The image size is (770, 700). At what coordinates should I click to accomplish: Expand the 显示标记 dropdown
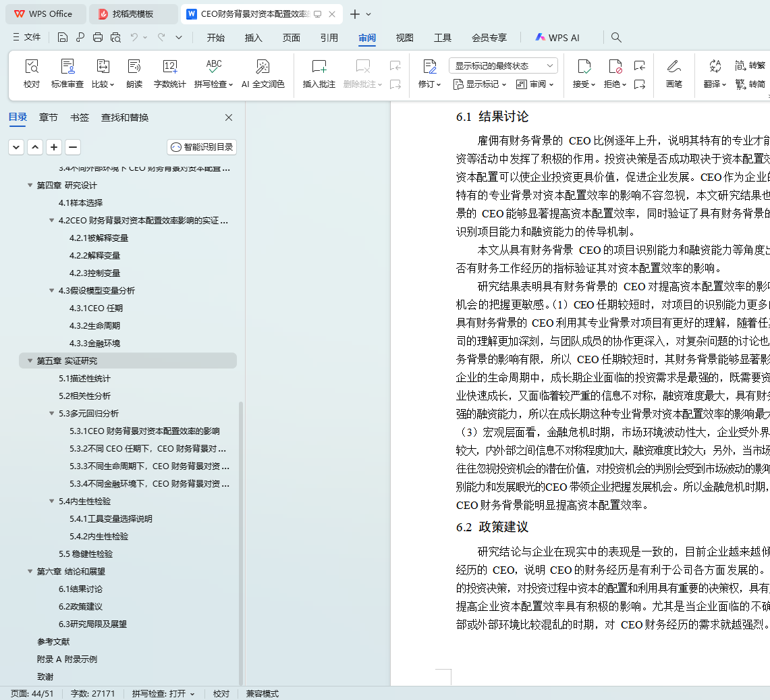point(479,84)
